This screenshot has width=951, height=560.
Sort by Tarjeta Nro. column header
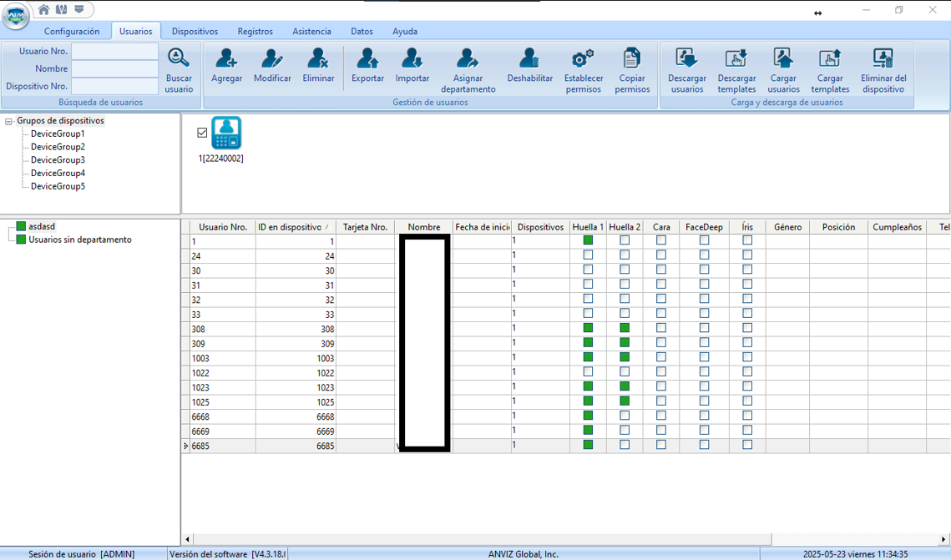(365, 227)
